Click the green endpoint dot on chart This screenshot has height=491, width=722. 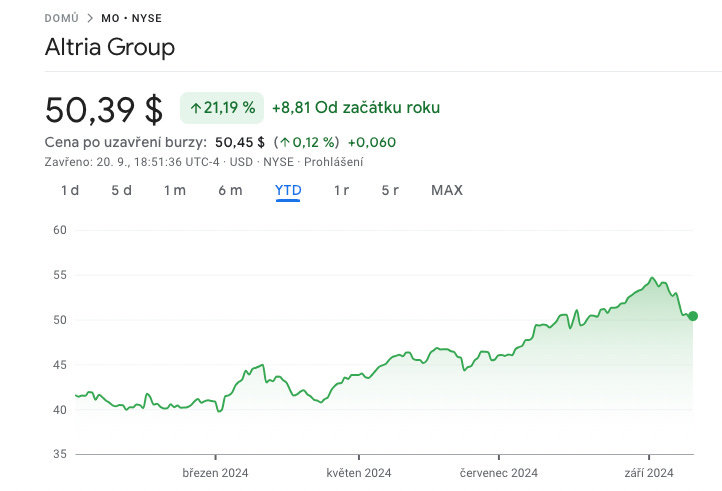pos(693,316)
